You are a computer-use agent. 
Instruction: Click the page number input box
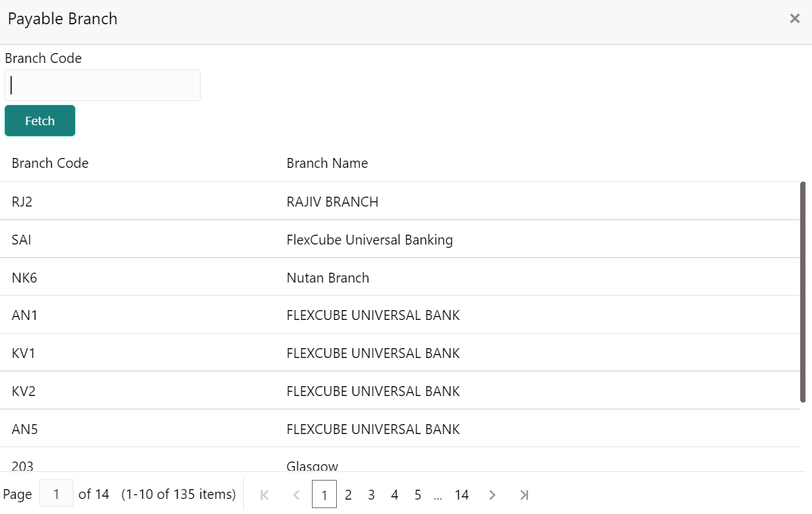pos(56,494)
